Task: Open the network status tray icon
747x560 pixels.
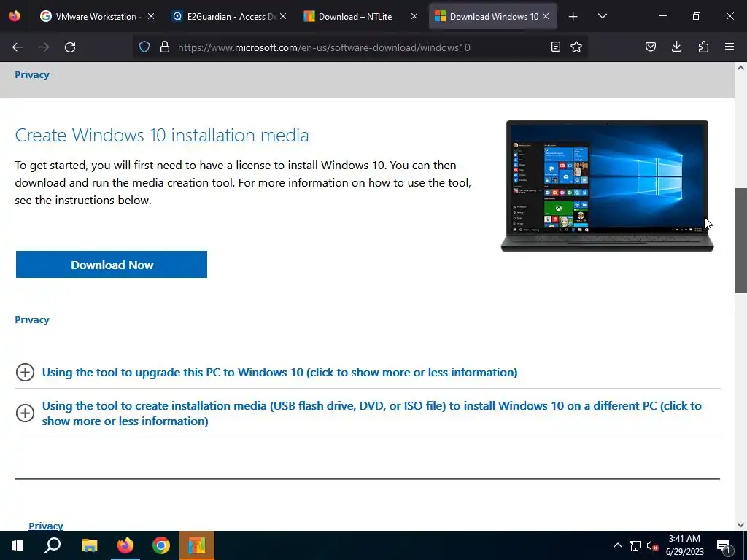Action: tap(635, 545)
